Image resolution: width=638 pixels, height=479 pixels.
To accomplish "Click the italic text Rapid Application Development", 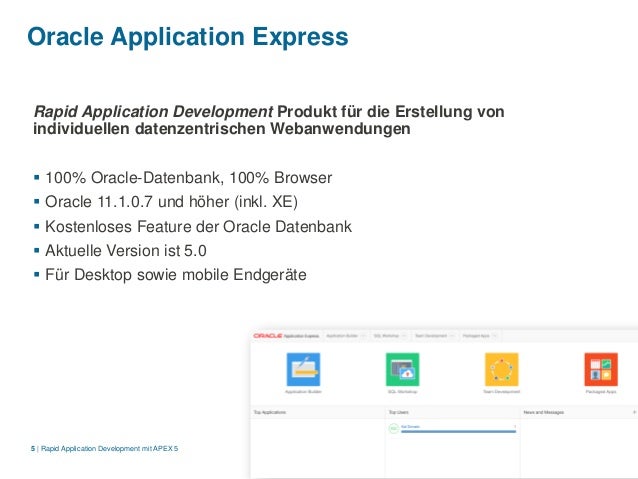I will [x=153, y=112].
